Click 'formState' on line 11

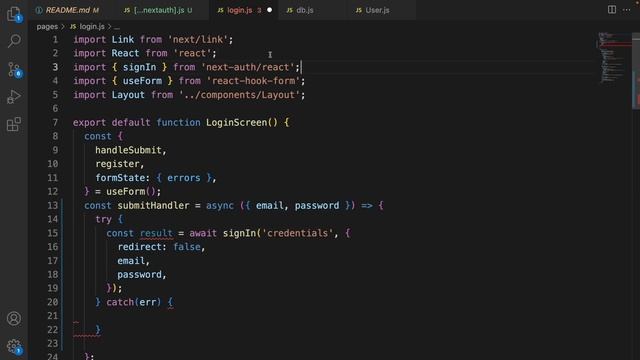pyautogui.click(x=120, y=178)
